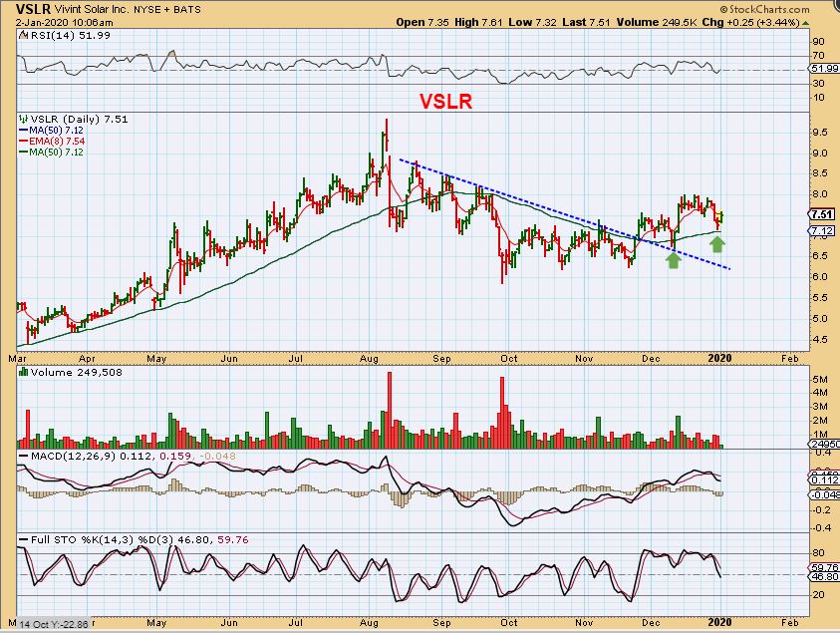Image resolution: width=840 pixels, height=633 pixels.
Task: Click the 3M volume axis label
Action: coord(820,407)
